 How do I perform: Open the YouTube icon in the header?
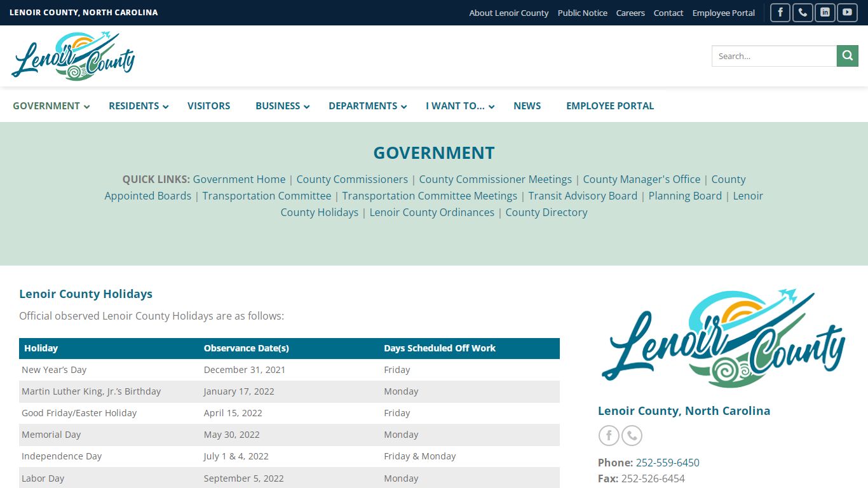tap(846, 13)
